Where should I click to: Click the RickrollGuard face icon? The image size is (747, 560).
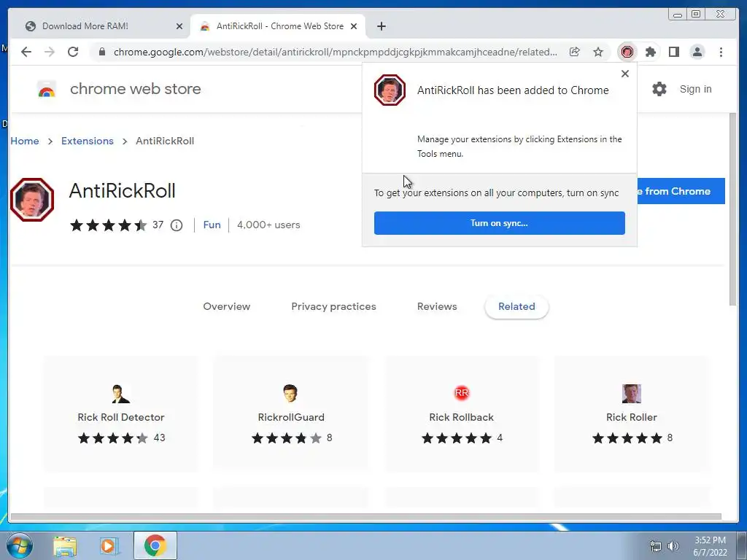290,393
